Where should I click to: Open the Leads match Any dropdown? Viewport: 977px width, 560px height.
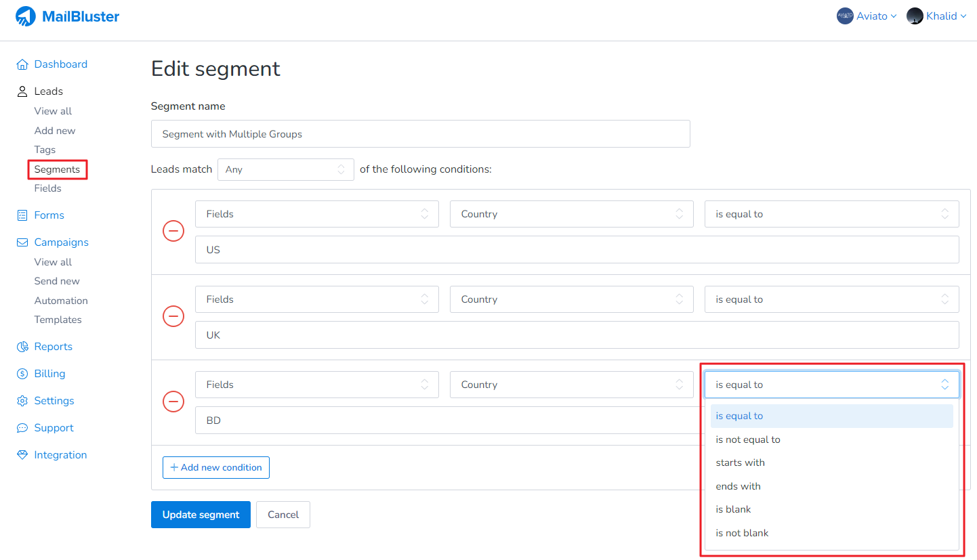pos(285,169)
